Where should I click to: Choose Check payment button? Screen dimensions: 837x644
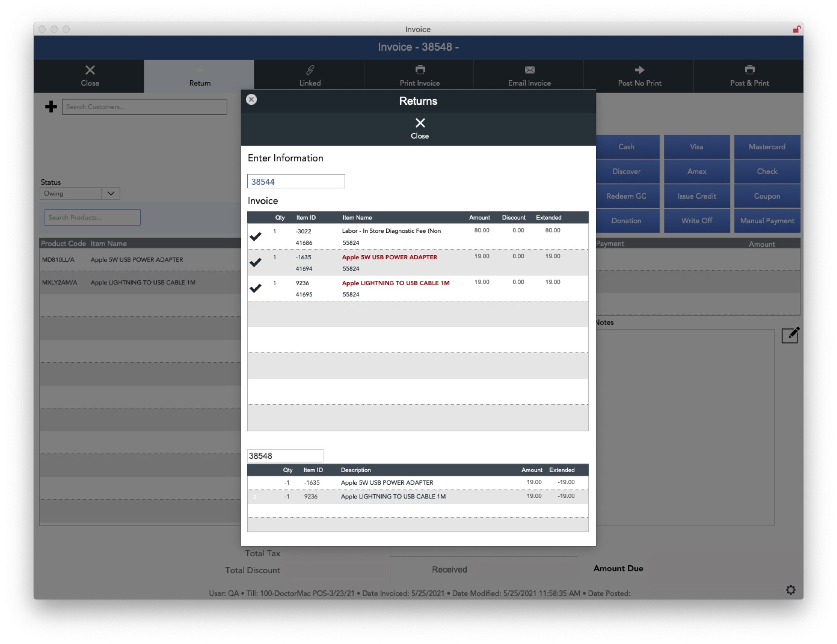[x=766, y=171]
